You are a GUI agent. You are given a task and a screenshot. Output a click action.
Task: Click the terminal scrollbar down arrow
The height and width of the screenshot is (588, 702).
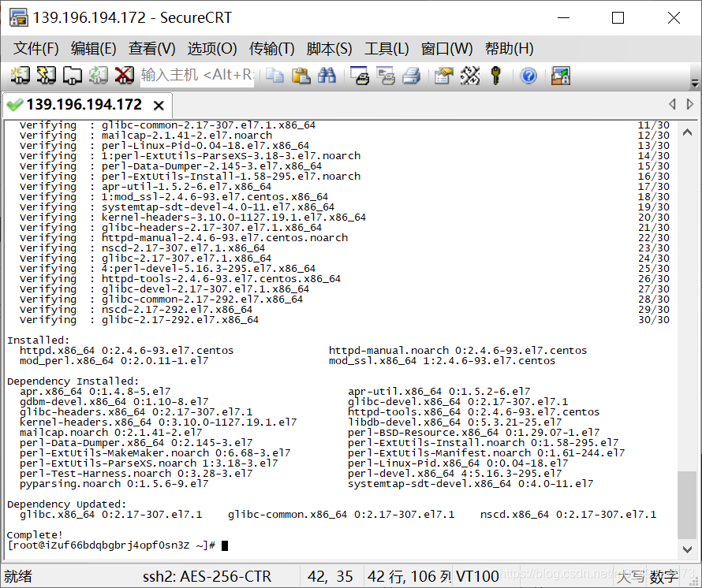click(x=687, y=549)
